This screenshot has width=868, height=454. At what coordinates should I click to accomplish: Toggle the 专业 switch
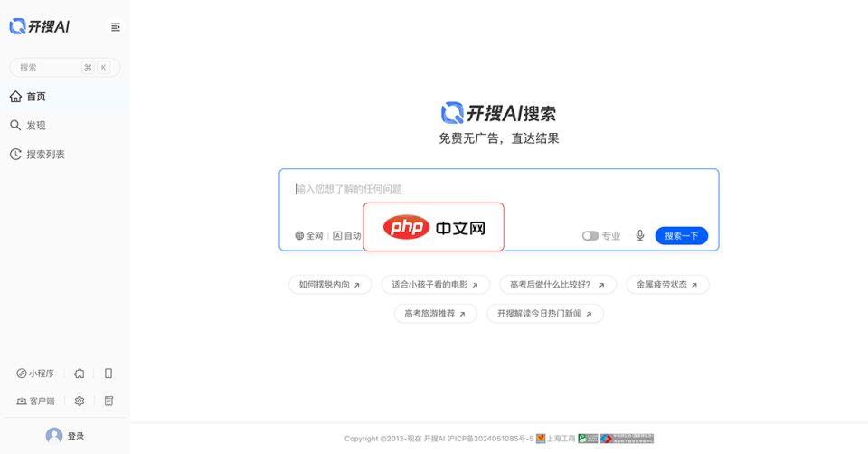tap(590, 236)
